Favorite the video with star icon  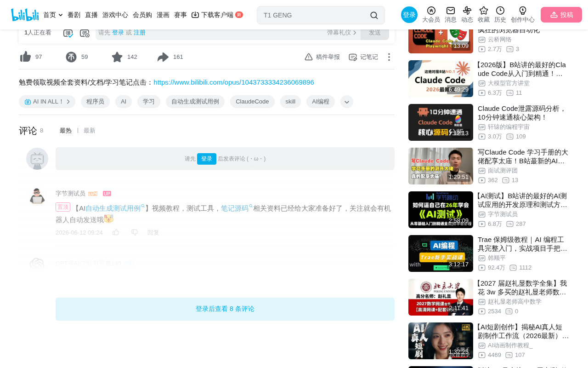tap(117, 57)
